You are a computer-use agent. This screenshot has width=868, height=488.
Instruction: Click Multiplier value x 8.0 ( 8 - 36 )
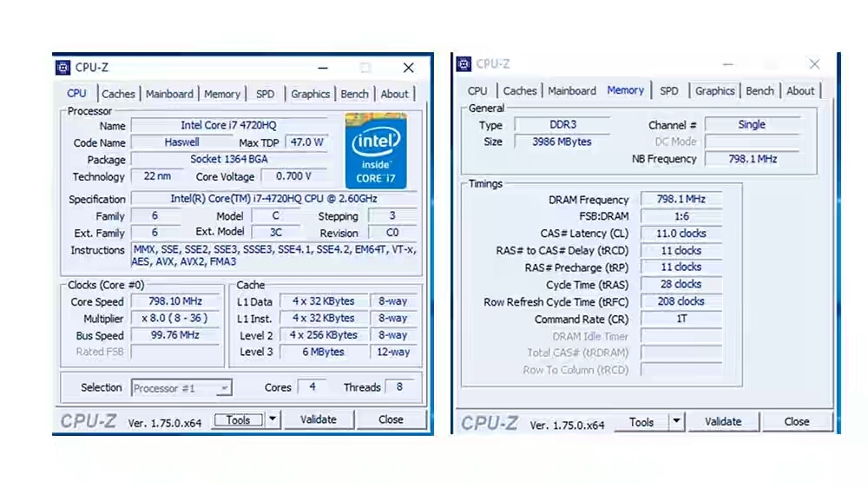[175, 319]
